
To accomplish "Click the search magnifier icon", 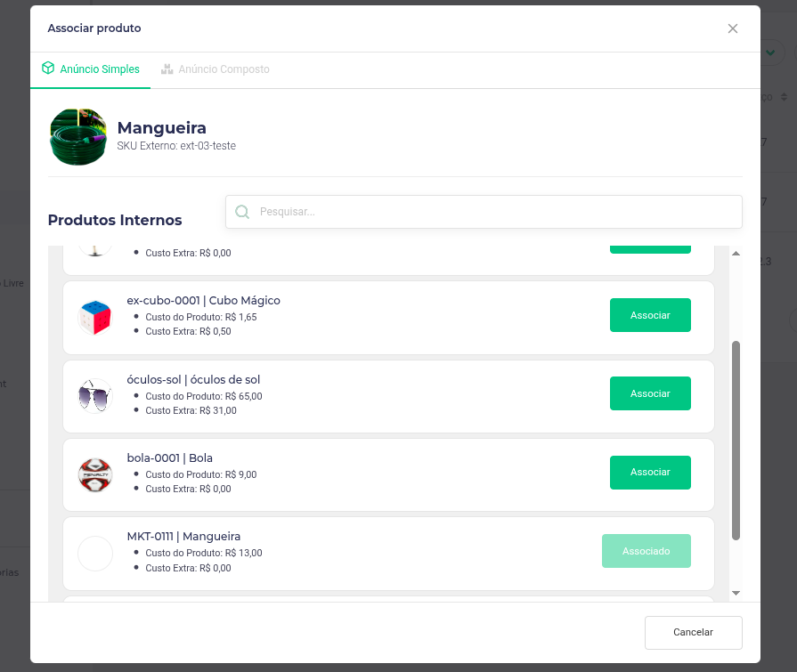I will tap(242, 212).
